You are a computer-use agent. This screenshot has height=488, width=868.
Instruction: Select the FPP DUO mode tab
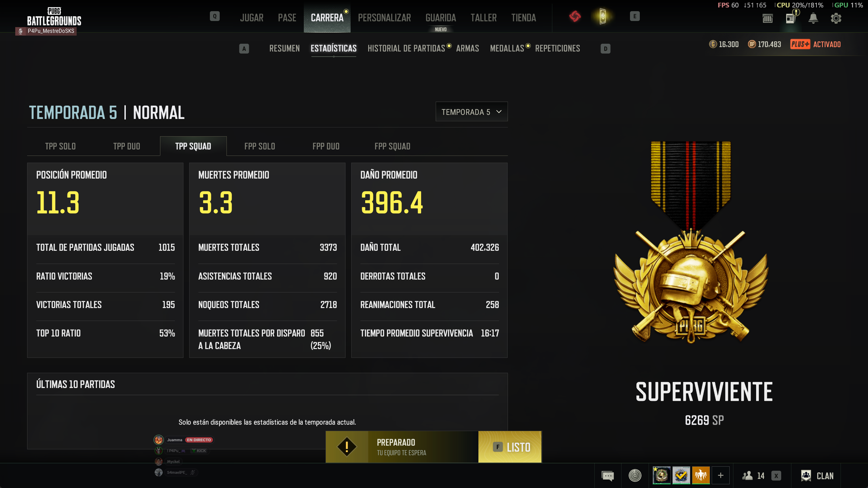[x=326, y=146]
